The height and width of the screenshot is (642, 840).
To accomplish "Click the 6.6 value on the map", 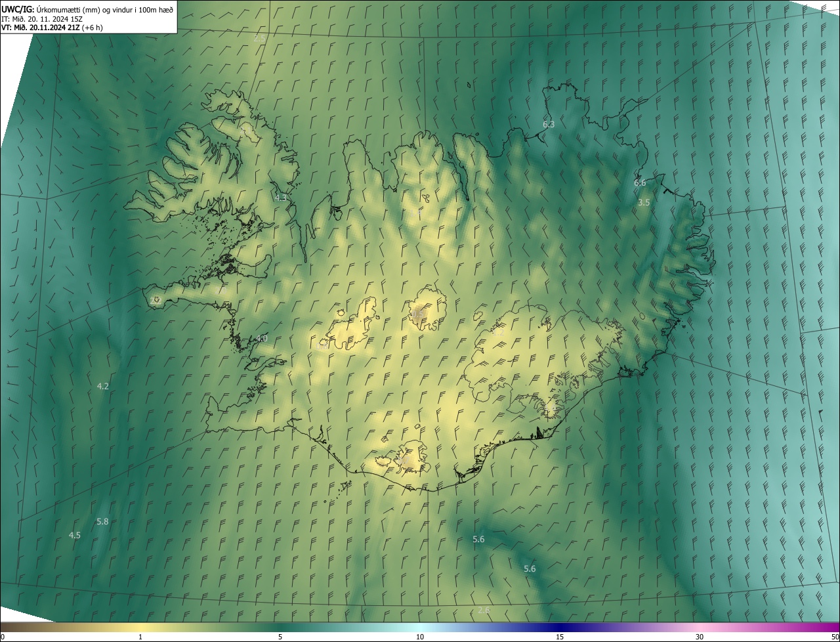I will coord(640,183).
